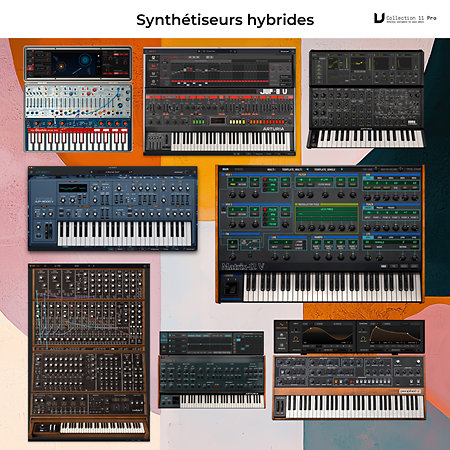This screenshot has width=450, height=450.
Task: Play the Korg MS-20 keyboard
Action: coord(370,138)
